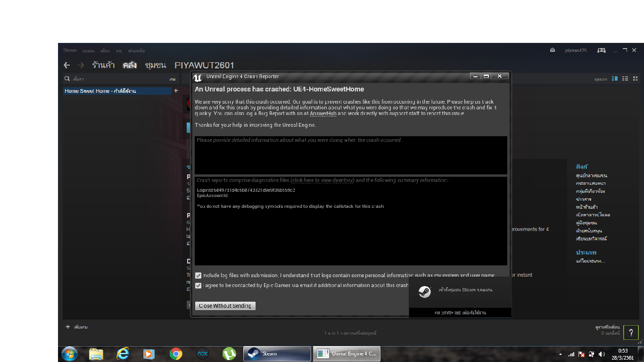Click the network signal tray icon
This screenshot has height=362, width=644.
(571, 354)
